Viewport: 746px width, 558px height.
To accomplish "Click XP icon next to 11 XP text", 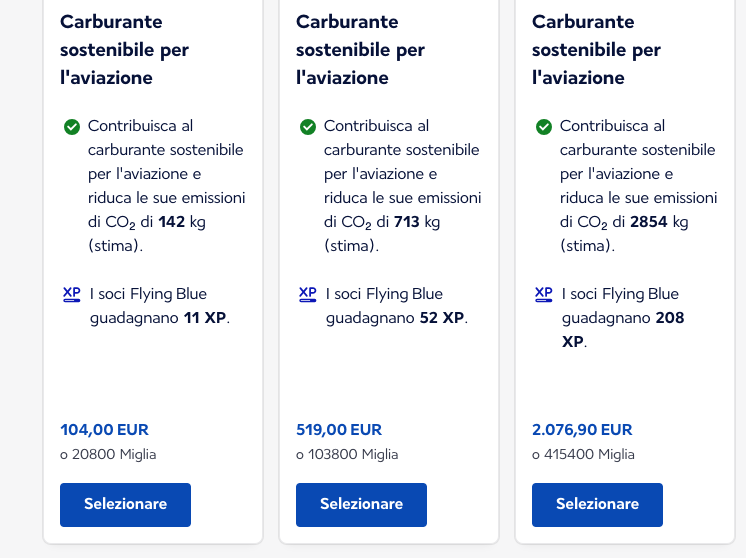I will coord(72,294).
